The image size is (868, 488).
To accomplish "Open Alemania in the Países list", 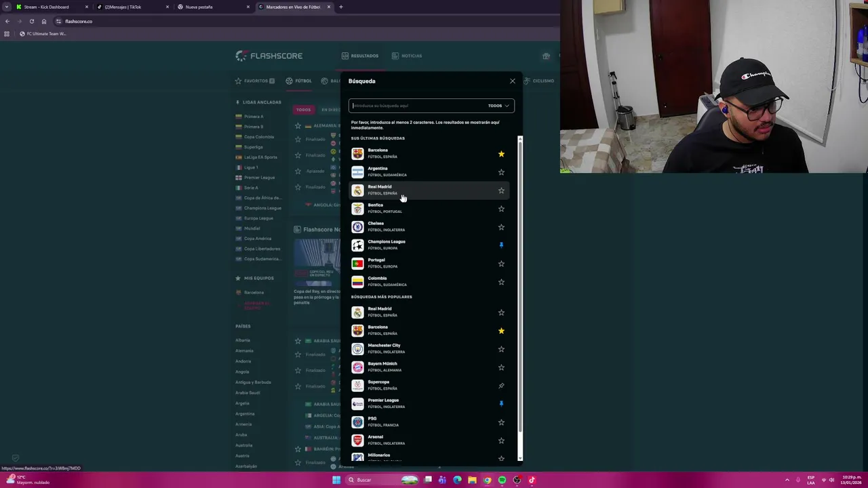I will coord(244,350).
